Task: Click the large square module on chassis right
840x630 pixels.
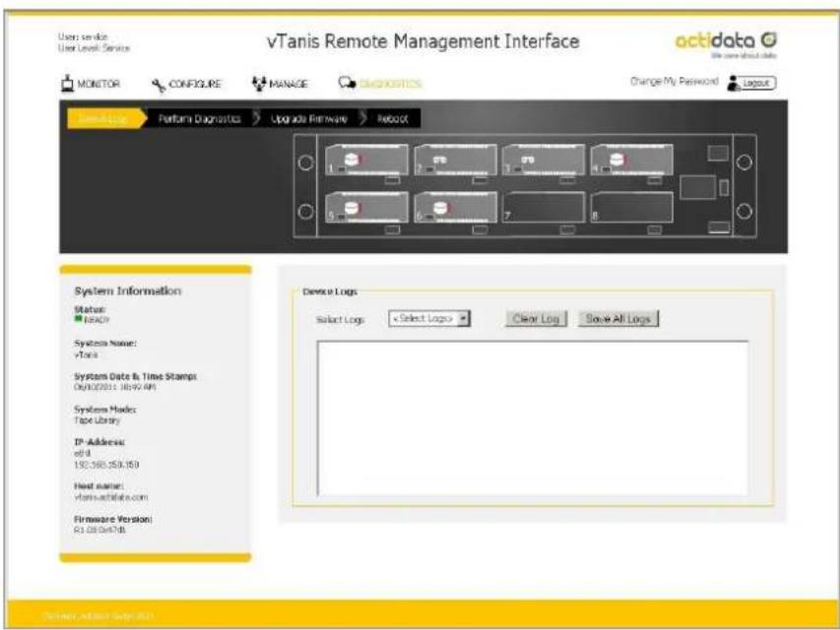Action: coord(697,187)
